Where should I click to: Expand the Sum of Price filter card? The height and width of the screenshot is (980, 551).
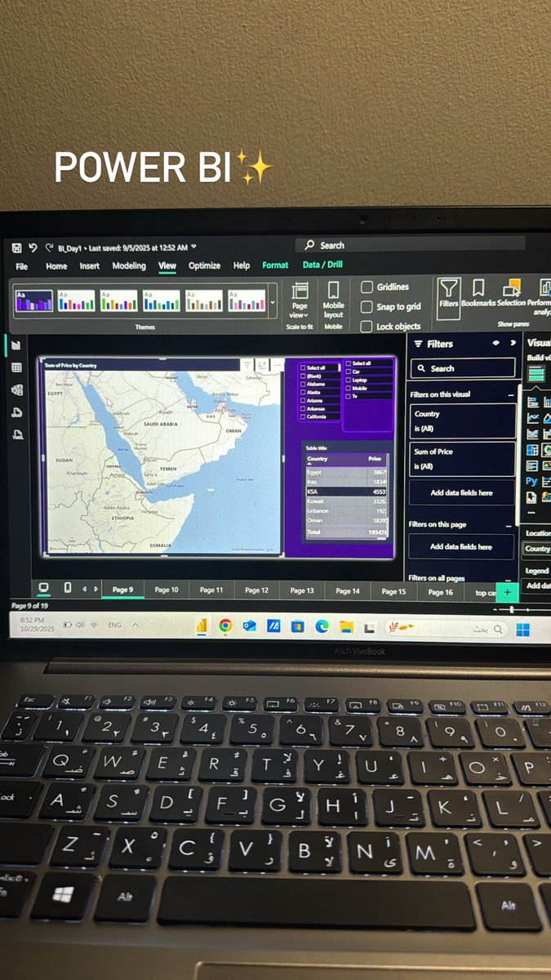coord(462,459)
